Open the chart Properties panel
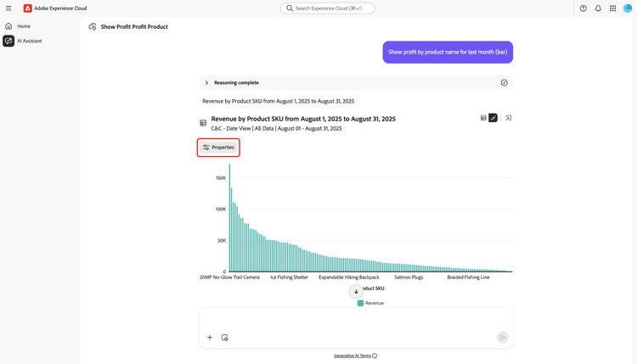Screen dimensions: 637x364 click(x=218, y=148)
